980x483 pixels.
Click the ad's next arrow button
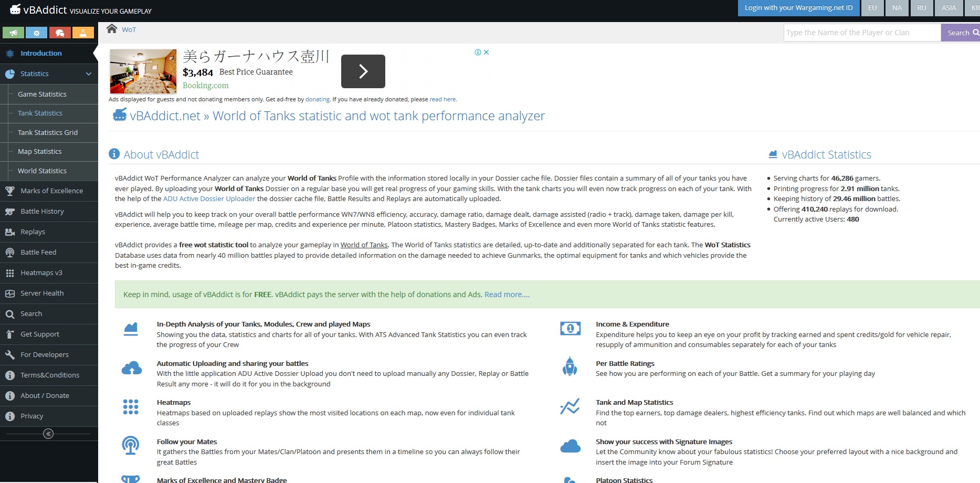pyautogui.click(x=363, y=71)
